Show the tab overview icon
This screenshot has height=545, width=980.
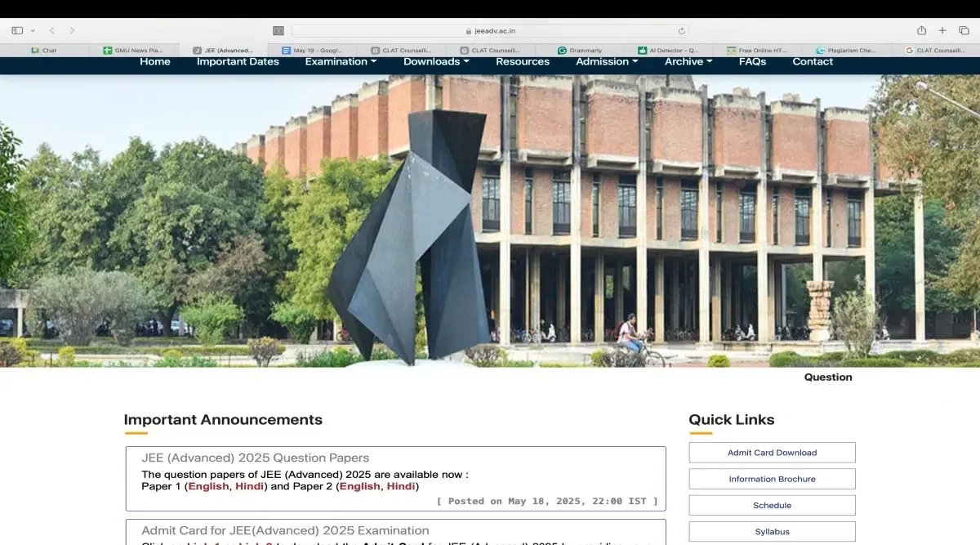tap(964, 30)
